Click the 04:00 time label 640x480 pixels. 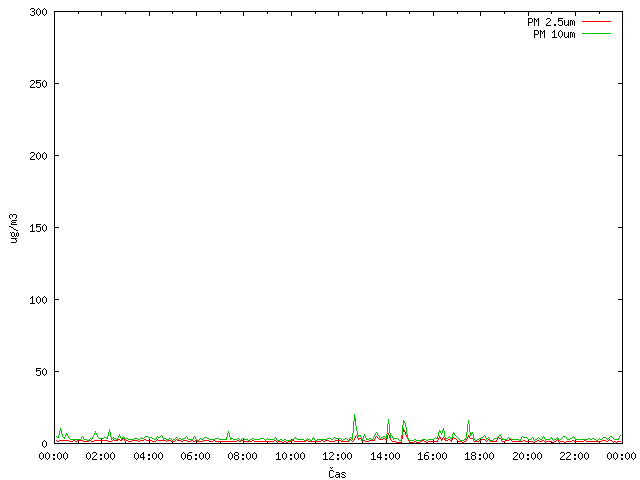tap(149, 456)
